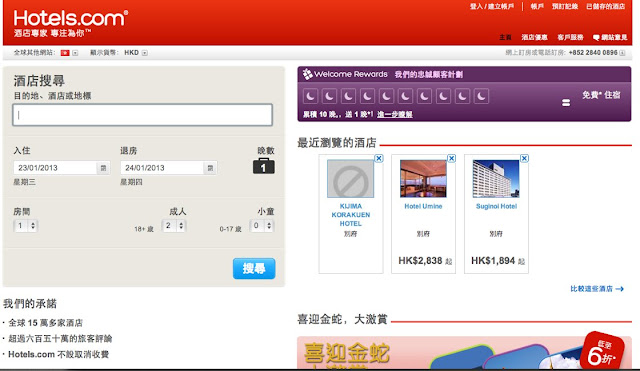Open 預訂記錄 booking history
The width and height of the screenshot is (640, 371).
point(565,7)
